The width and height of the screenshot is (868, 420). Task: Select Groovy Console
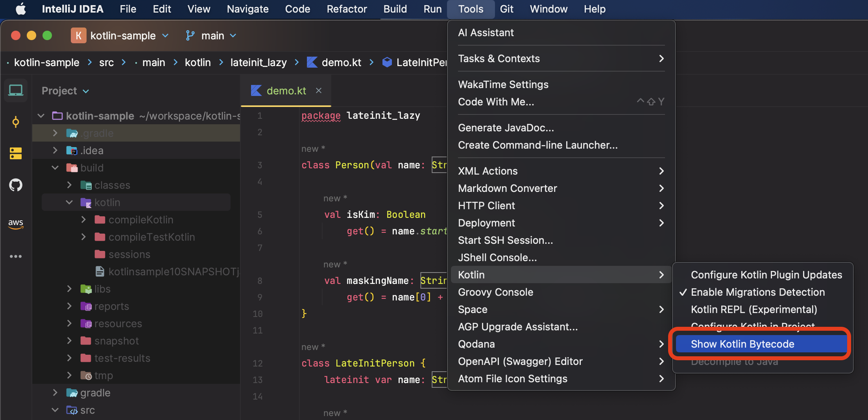point(561,292)
